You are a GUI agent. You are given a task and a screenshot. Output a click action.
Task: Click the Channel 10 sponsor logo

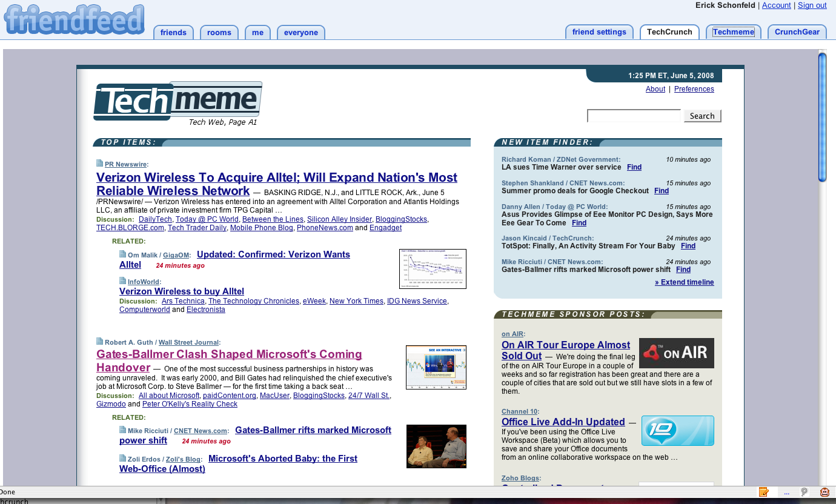click(x=678, y=431)
